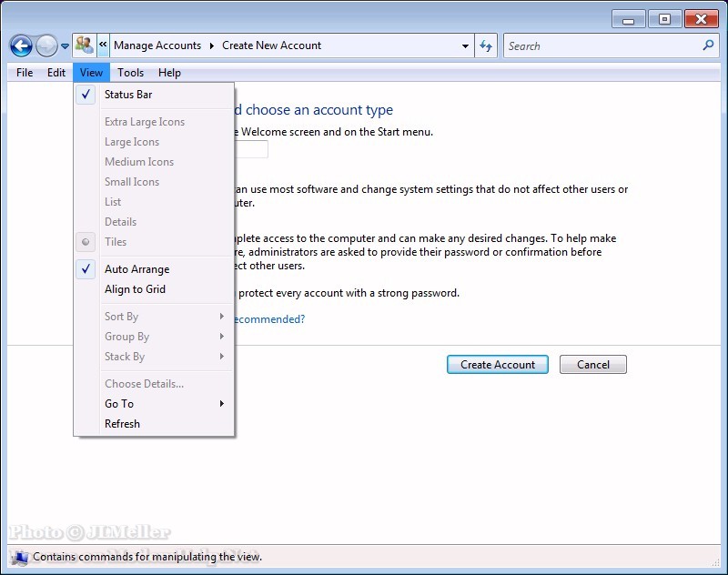Click the Create Account button
Image resolution: width=728 pixels, height=575 pixels.
[498, 365]
